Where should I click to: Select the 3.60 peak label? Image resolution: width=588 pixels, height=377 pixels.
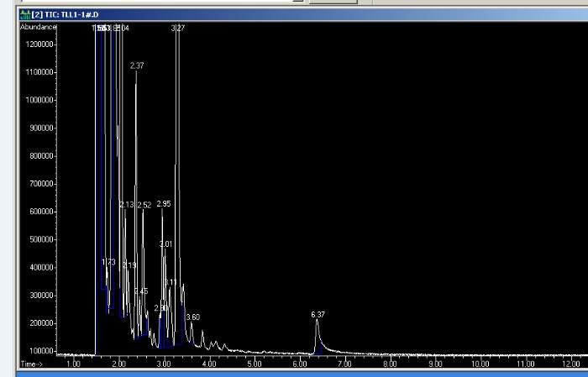point(192,317)
